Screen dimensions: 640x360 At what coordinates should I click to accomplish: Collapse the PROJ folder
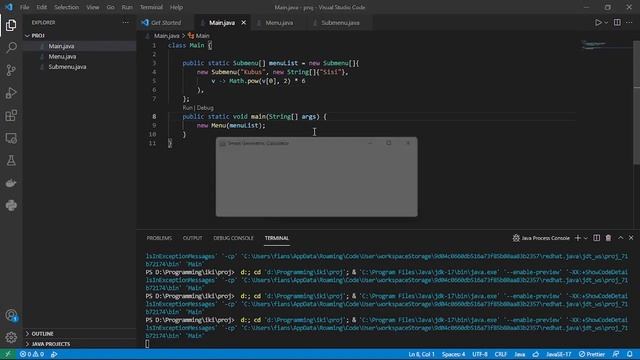pyautogui.click(x=80, y=36)
